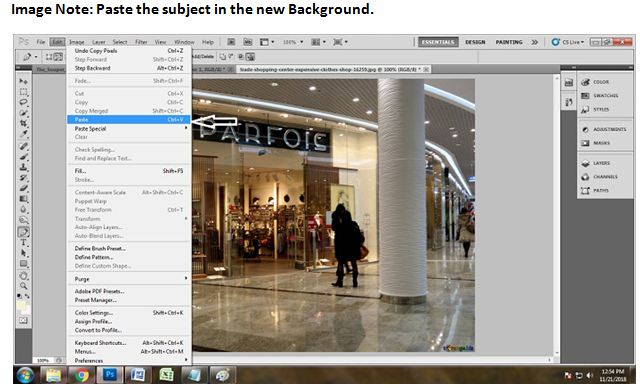Launch Mini Bridge from application bar
The width and height of the screenshot is (640, 388).
pos(247,42)
